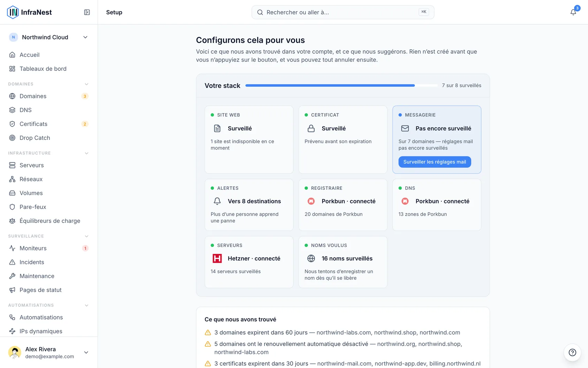Click the text 13 zones de Porkbun

(423, 214)
